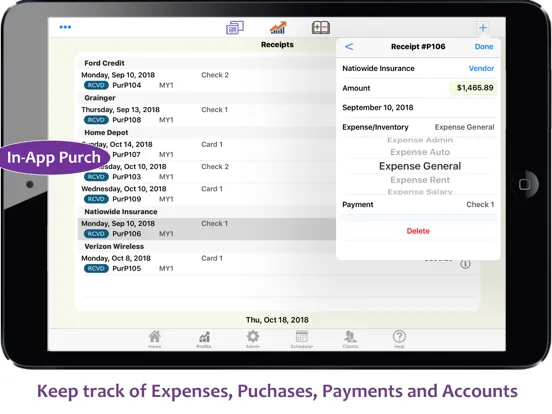Choose Expense Admin in picker
The height and width of the screenshot is (414, 552).
[x=420, y=140]
